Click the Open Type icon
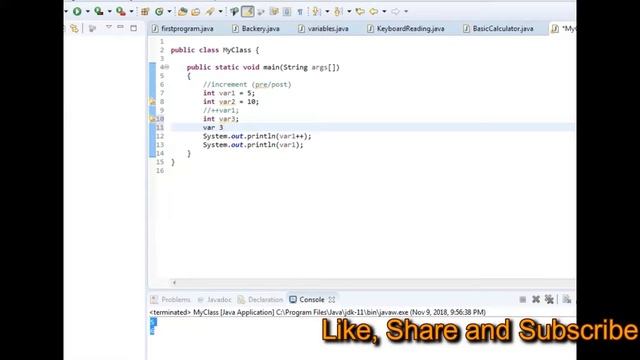The width and height of the screenshot is (640, 360). (182, 11)
